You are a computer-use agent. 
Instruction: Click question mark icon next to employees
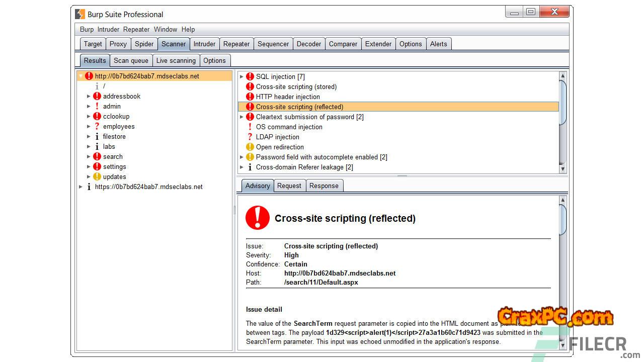point(97,126)
